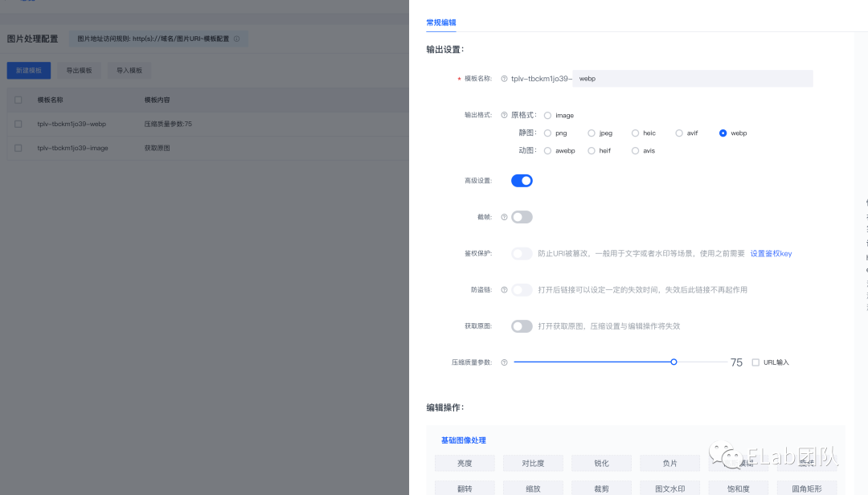Click the quality value 75
This screenshot has width=868, height=495.
point(736,362)
